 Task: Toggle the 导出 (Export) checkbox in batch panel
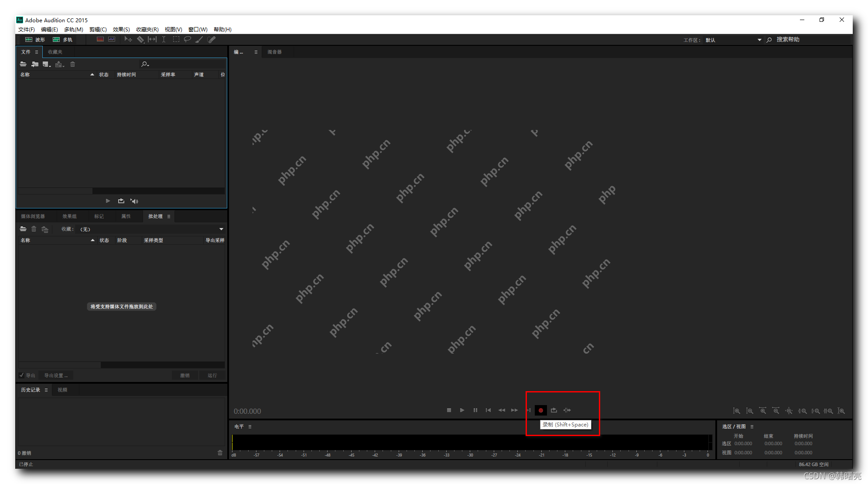click(22, 375)
